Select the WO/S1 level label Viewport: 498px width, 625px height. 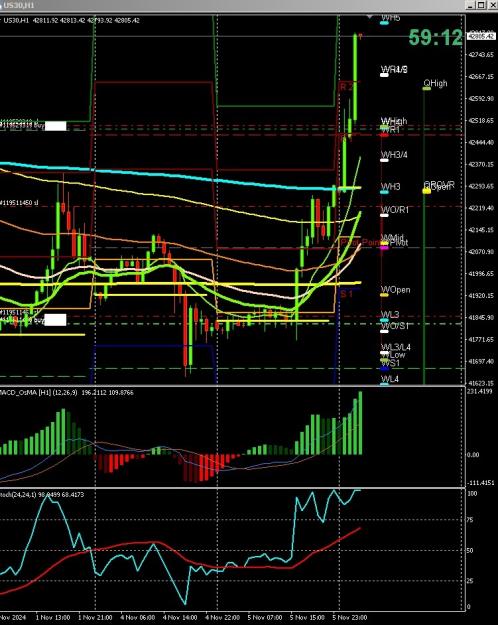point(395,326)
